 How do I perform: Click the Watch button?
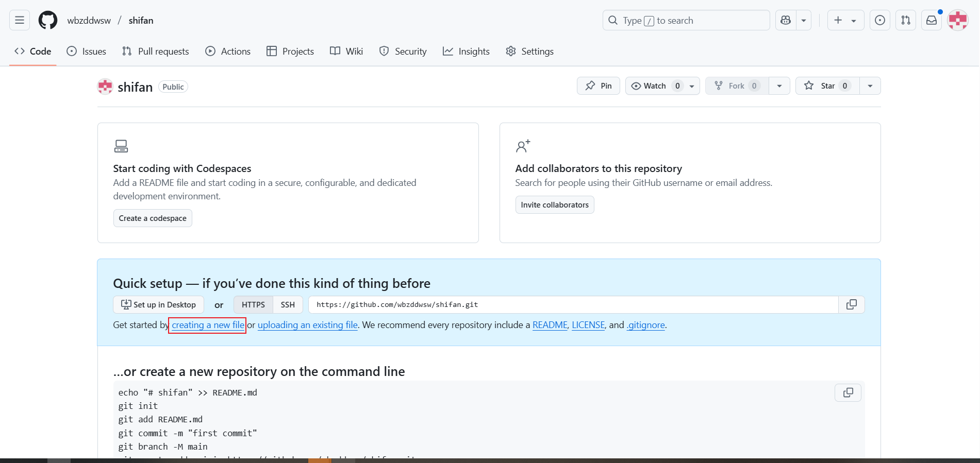[662, 85]
